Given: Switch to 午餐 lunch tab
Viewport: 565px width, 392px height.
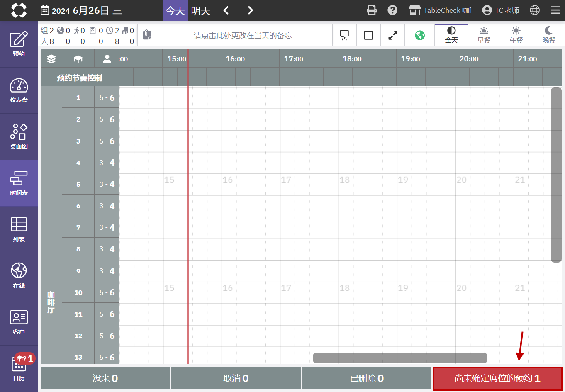Looking at the screenshot, I should pyautogui.click(x=516, y=35).
